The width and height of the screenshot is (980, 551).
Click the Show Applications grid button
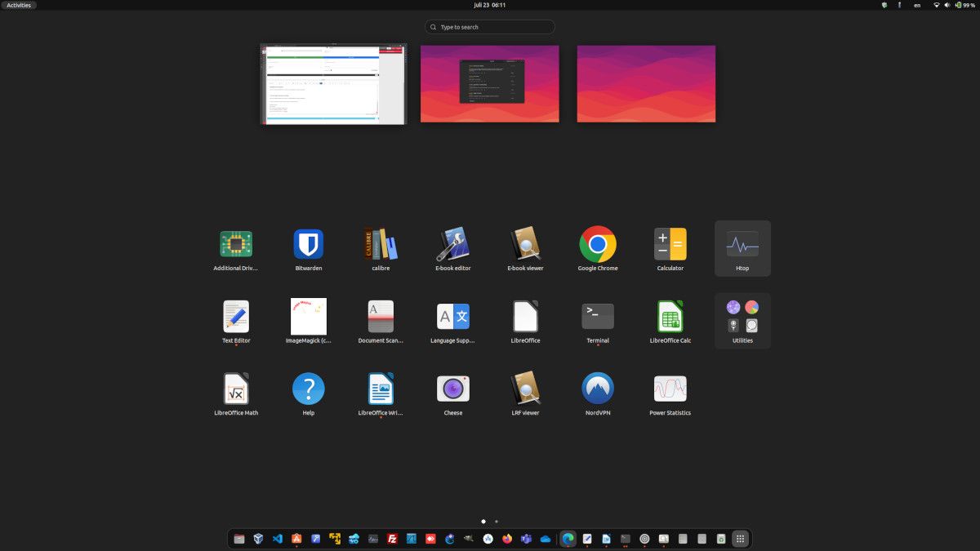click(739, 539)
